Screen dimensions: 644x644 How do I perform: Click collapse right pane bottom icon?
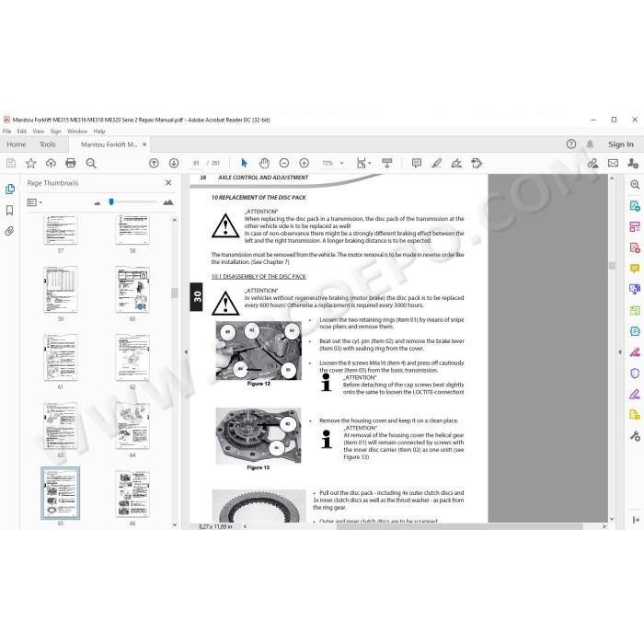click(636, 520)
